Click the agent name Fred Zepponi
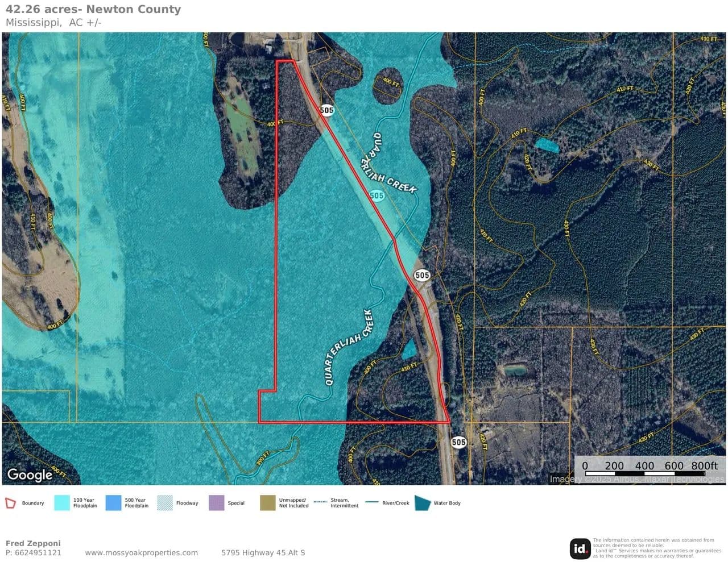728x562 pixels. tap(33, 543)
